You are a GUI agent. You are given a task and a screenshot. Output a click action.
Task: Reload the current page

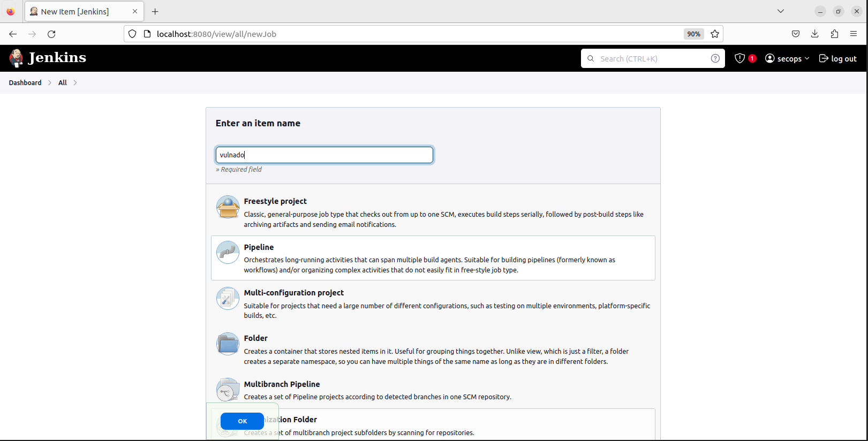point(51,34)
